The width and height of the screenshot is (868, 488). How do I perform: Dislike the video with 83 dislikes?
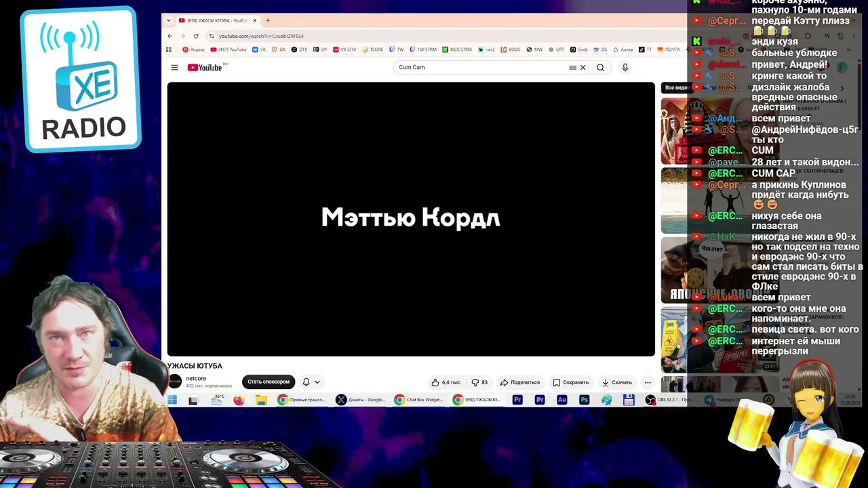(479, 382)
